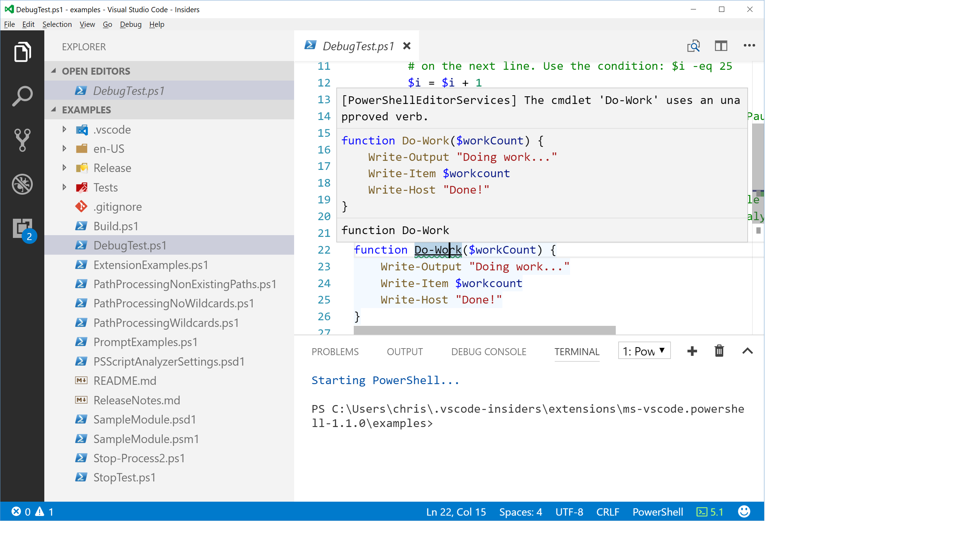Kill the terminal with trash icon
Viewport: 980px width, 554px height.
tap(719, 351)
